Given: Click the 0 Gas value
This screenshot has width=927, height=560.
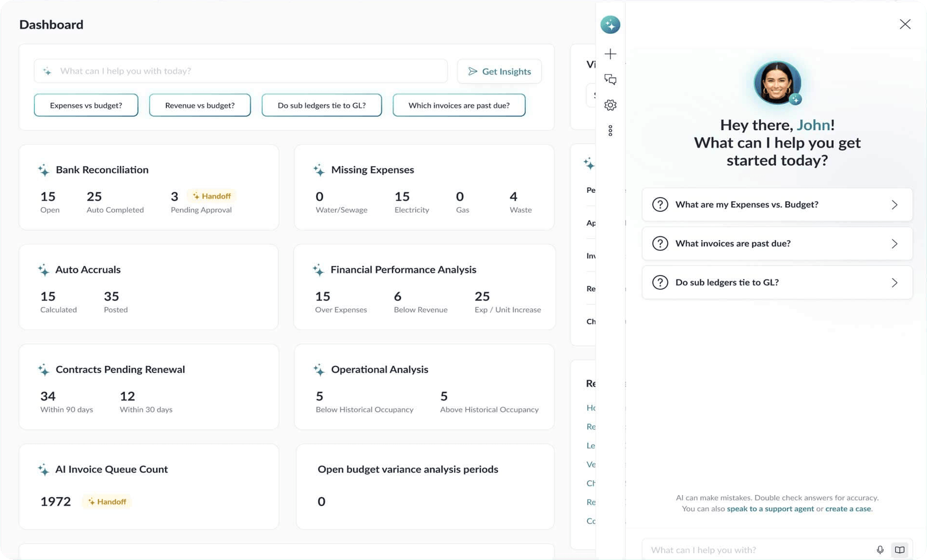Looking at the screenshot, I should tap(460, 196).
